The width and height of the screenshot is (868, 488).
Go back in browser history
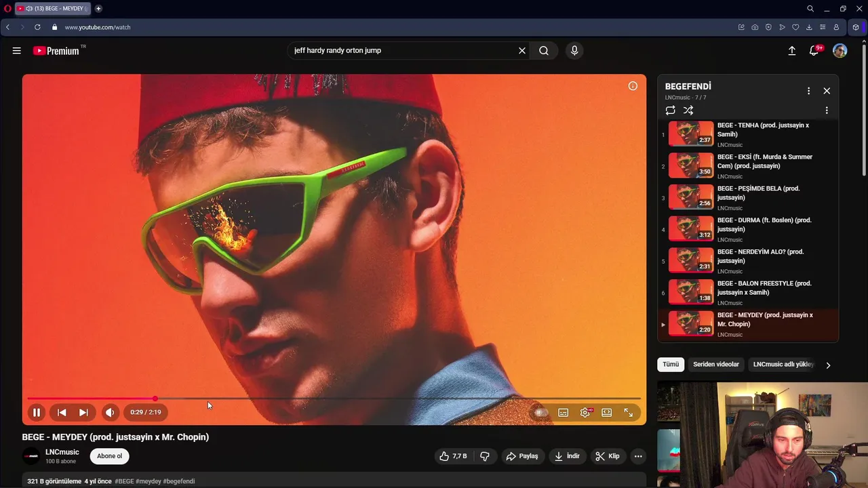(7, 27)
